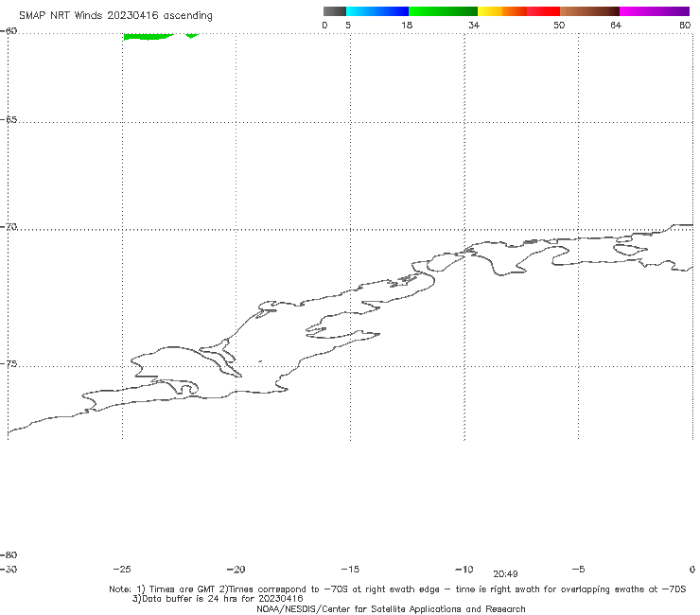Select the yellow-orange segment of the color scale

[502, 11]
